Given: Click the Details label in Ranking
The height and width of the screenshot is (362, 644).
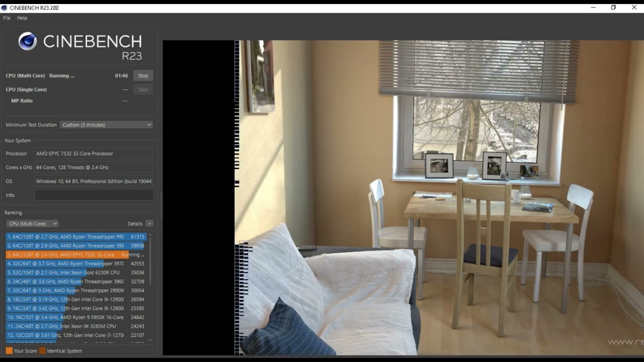Looking at the screenshot, I should [135, 224].
